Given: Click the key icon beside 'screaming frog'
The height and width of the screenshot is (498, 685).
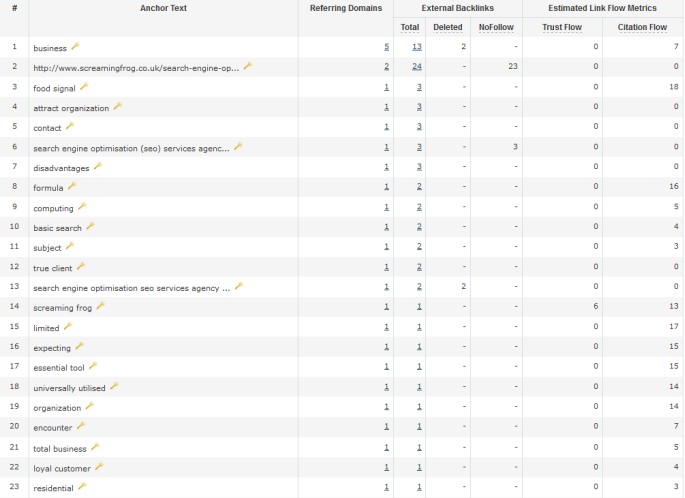Looking at the screenshot, I should point(100,306).
